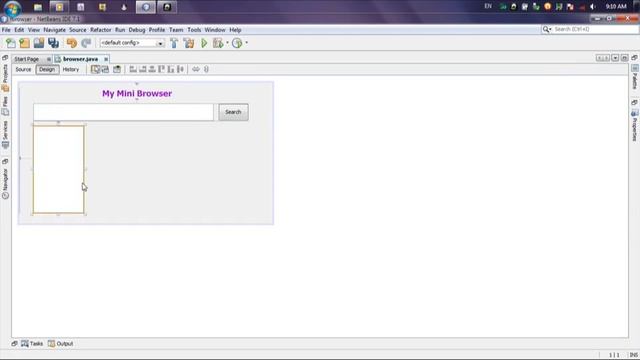Screen dimensions: 640x360
Task: Open File Explorer from the taskbar
Action: pos(38,7)
